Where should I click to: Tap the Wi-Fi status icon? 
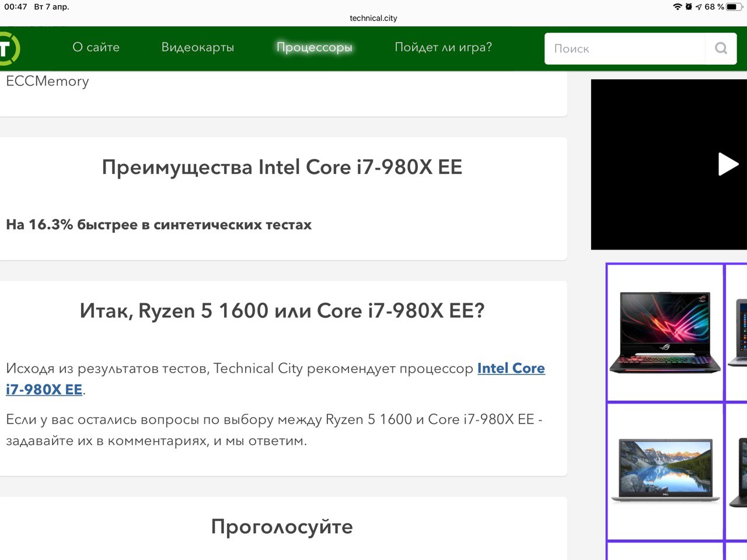pos(678,6)
